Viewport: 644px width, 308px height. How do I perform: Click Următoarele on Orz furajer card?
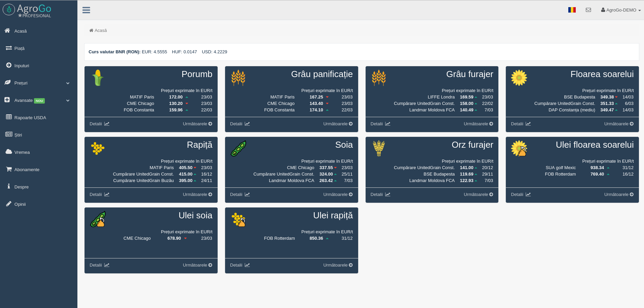[x=478, y=195]
